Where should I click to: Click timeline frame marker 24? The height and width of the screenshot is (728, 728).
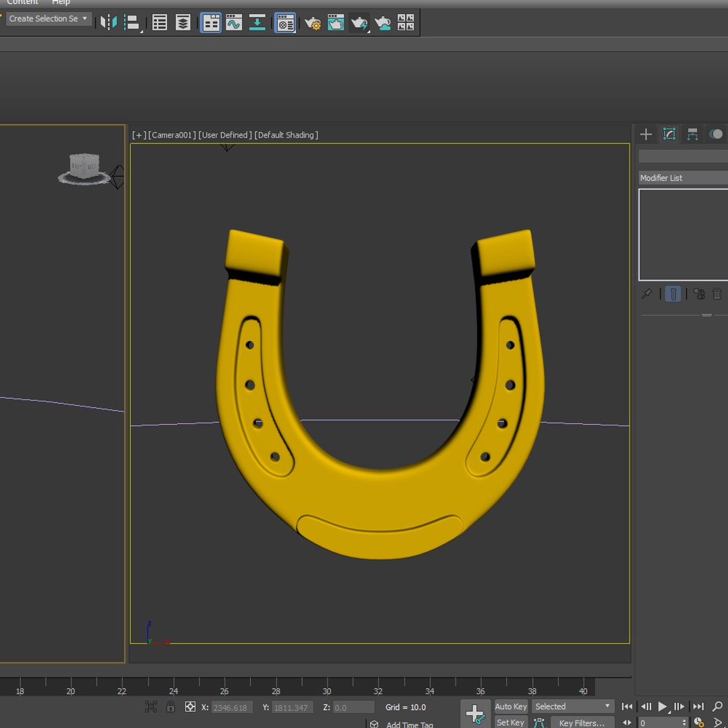pyautogui.click(x=173, y=692)
